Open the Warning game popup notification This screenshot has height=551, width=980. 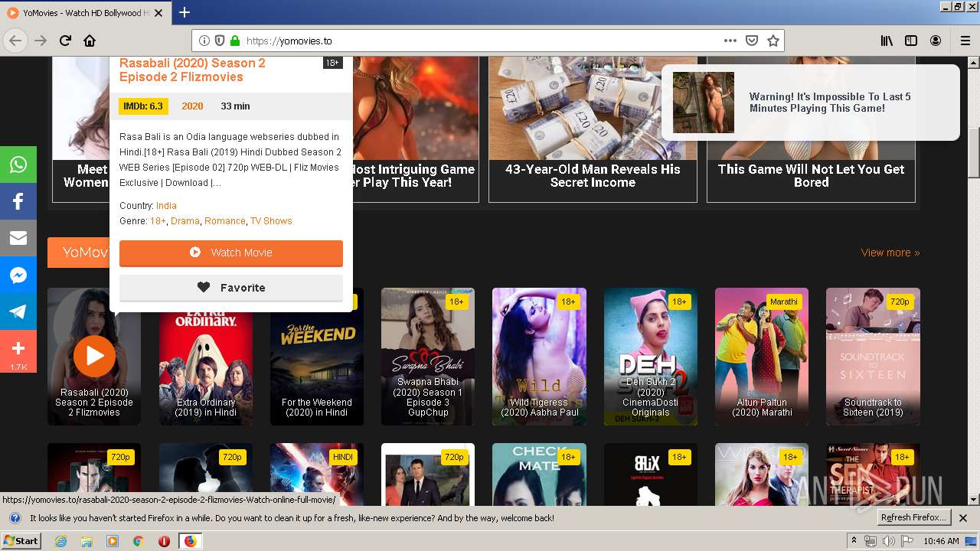pyautogui.click(x=810, y=103)
